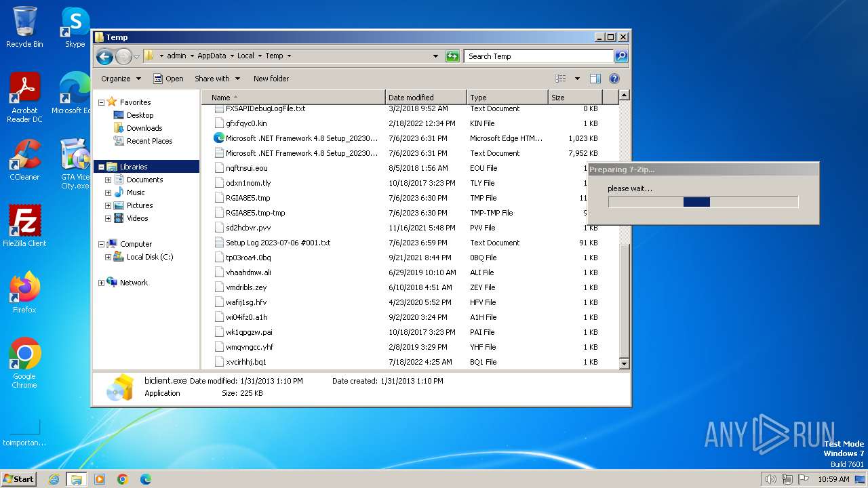This screenshot has width=868, height=488.
Task: Expand the Pictures library node
Action: 108,205
